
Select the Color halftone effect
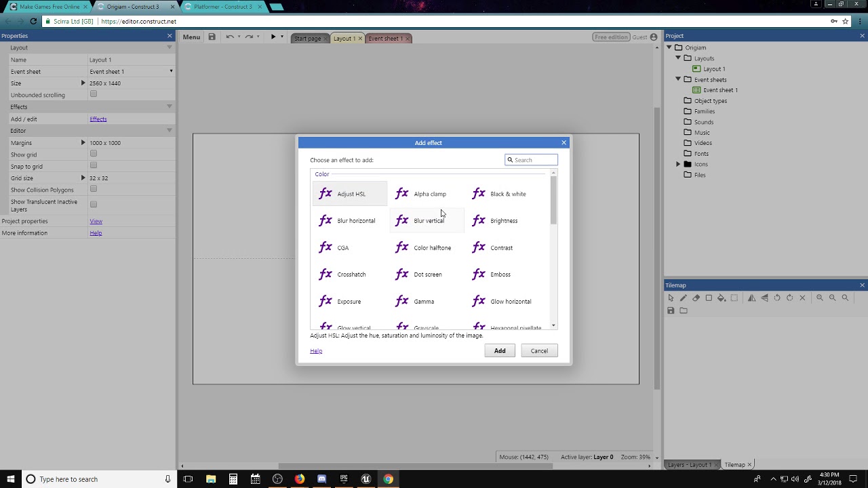pyautogui.click(x=427, y=248)
